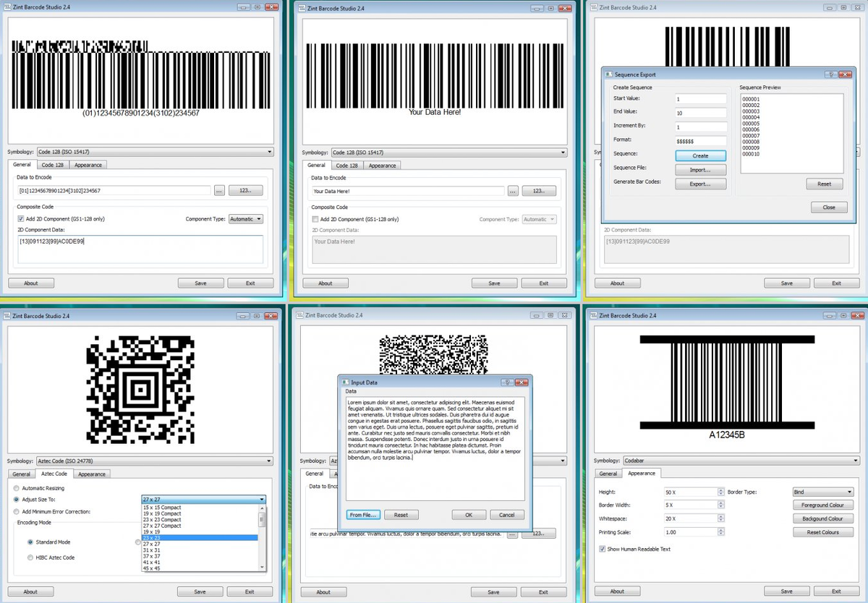Click From File... in the Input Data dialog
Screen dimensions: 868x603
[x=363, y=515]
